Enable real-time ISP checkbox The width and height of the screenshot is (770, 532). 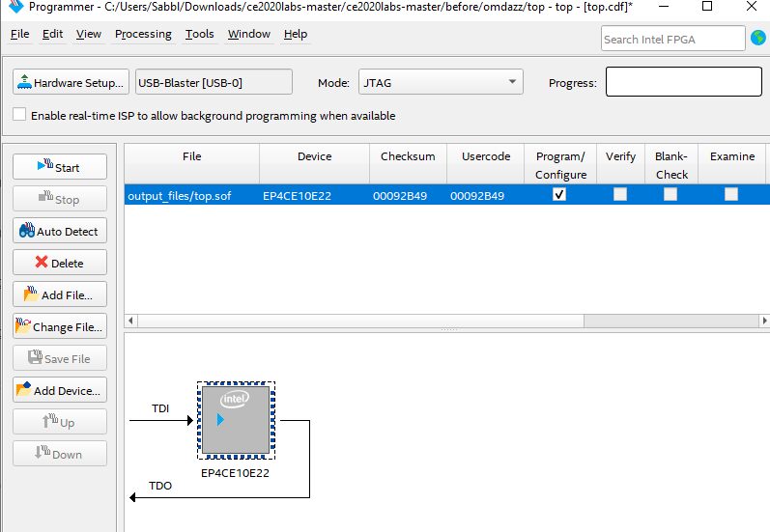[19, 114]
